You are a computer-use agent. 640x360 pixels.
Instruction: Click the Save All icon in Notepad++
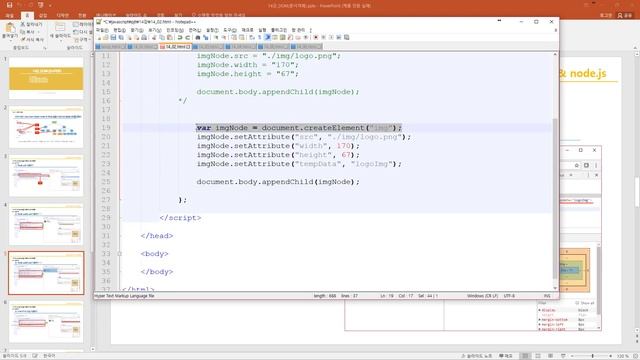(x=121, y=38)
